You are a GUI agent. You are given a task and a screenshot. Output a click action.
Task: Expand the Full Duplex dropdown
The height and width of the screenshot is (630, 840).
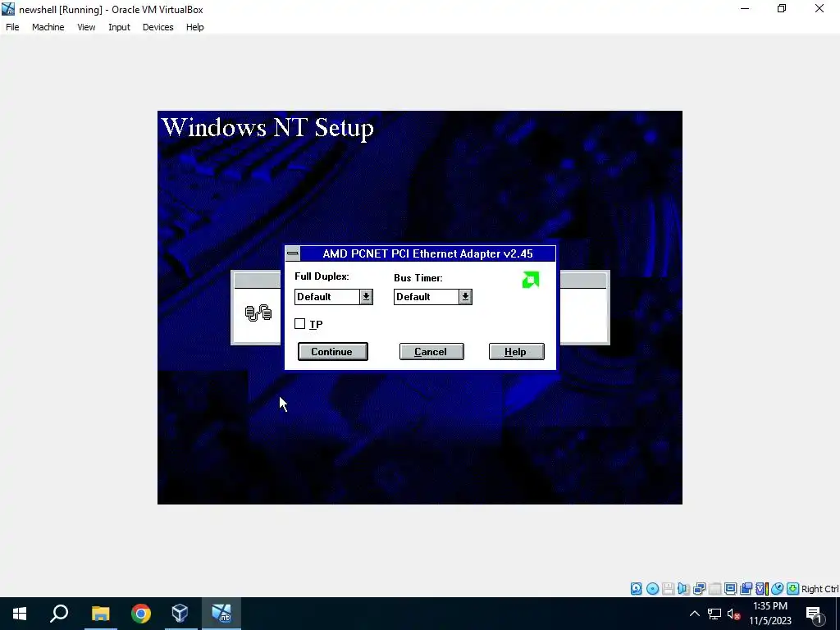coord(366,297)
